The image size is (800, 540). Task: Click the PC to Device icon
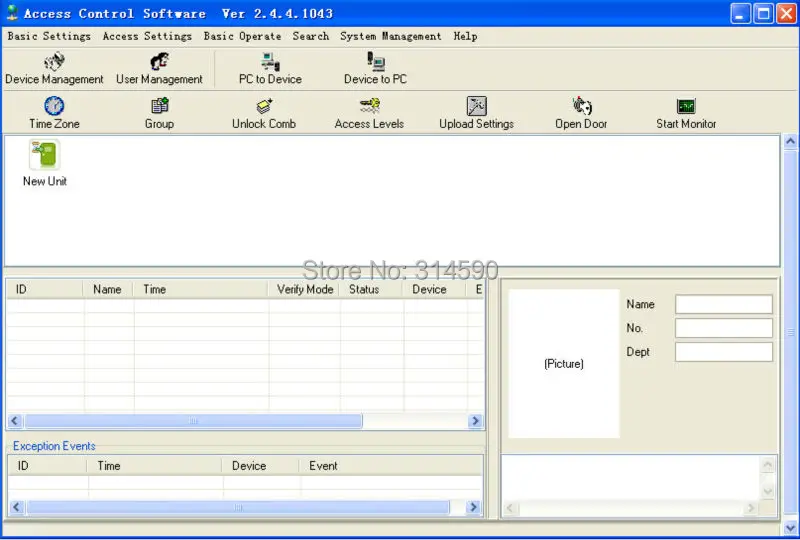tap(270, 62)
